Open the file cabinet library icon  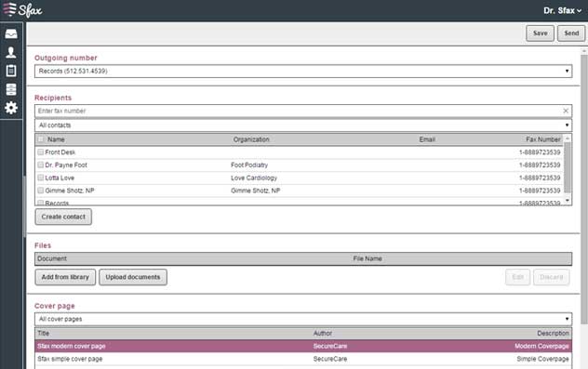click(11, 89)
